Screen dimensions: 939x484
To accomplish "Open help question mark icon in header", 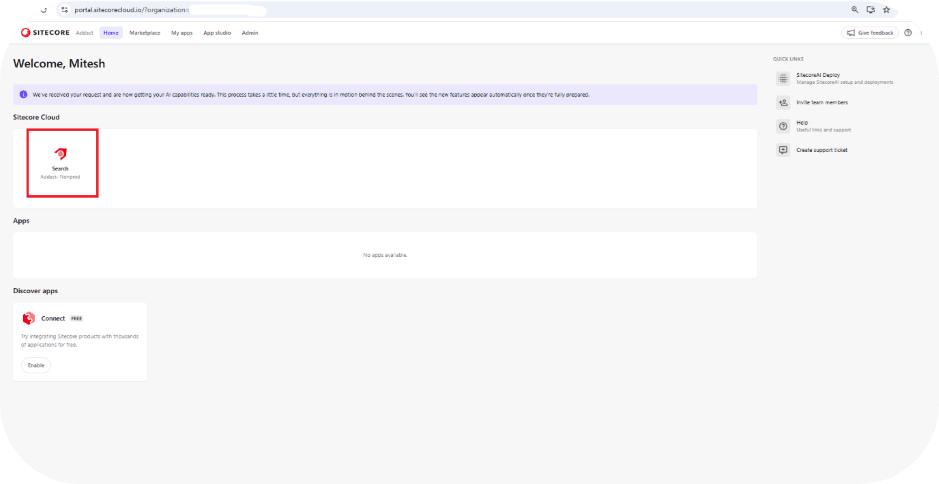I will [x=908, y=33].
